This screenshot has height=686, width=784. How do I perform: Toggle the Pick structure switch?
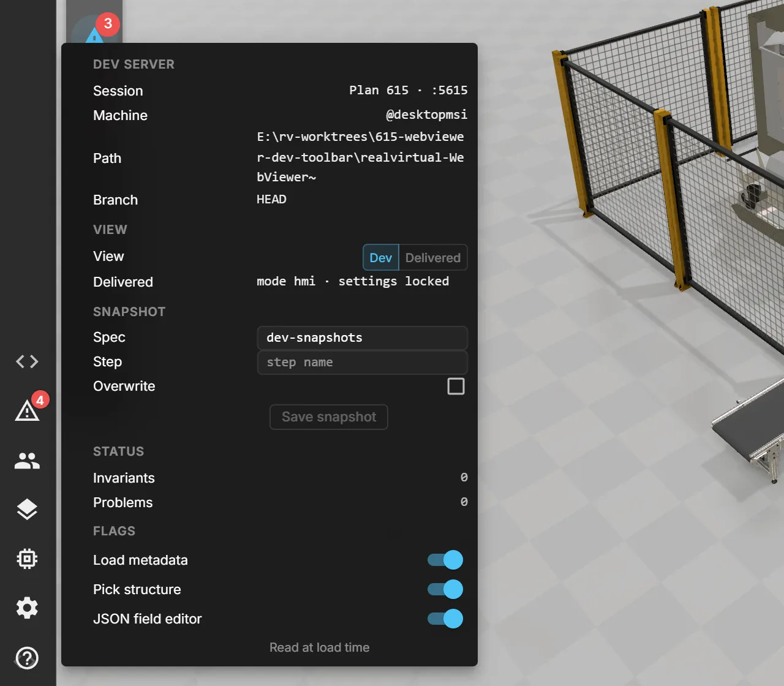click(445, 589)
